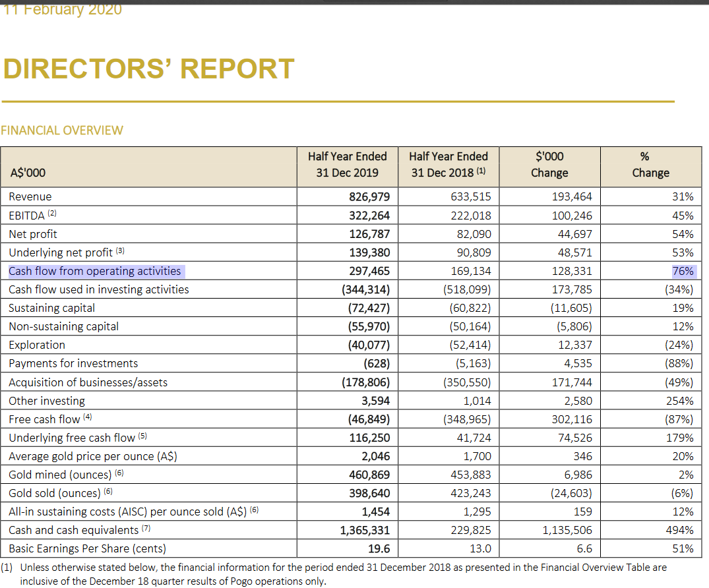
Task: Click the Half Year Ended 31 Dec 2018 header
Action: tap(448, 164)
